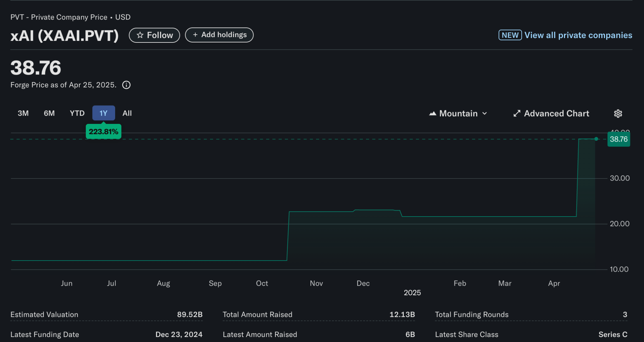644x342 pixels.
Task: Click the star icon in Follow button
Action: (x=140, y=35)
